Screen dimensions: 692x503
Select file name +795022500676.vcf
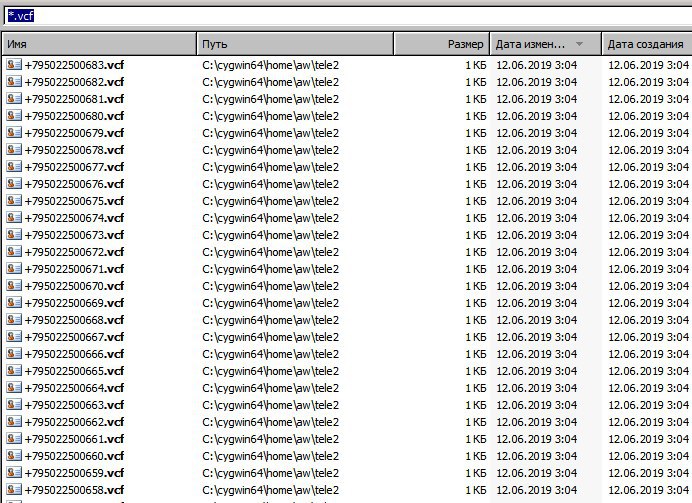coord(74,184)
